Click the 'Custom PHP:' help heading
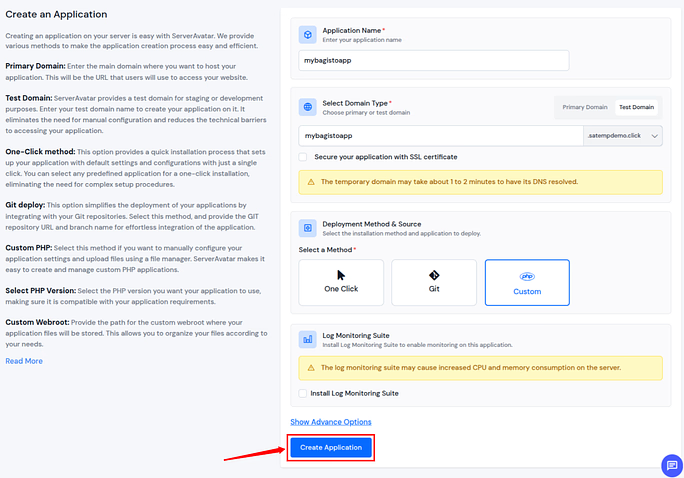The image size is (684, 478). pos(29,248)
